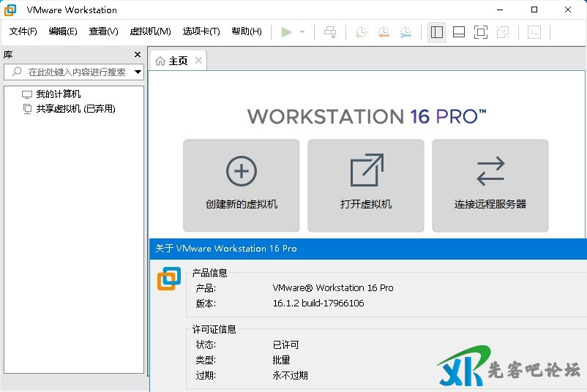Open the 文件(F) menu
Image resolution: width=587 pixels, height=392 pixels.
23,31
